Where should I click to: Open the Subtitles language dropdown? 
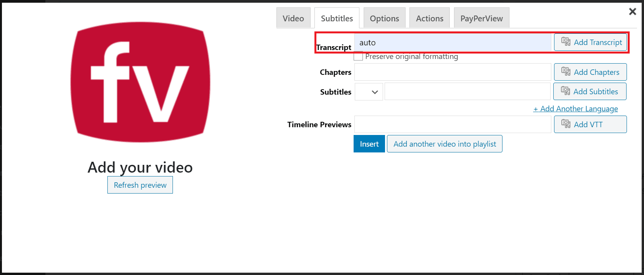point(369,92)
